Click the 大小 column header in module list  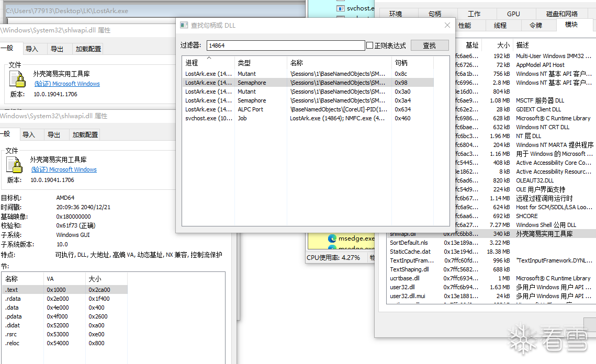click(x=498, y=45)
